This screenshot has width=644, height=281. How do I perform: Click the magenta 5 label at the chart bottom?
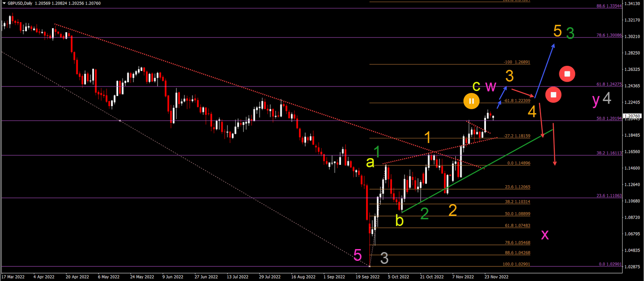[357, 254]
